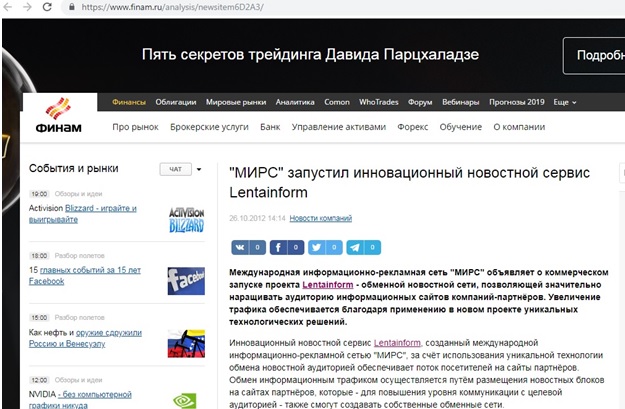The image size is (625, 409).
Task: Go to Форекс section
Action: point(413,127)
